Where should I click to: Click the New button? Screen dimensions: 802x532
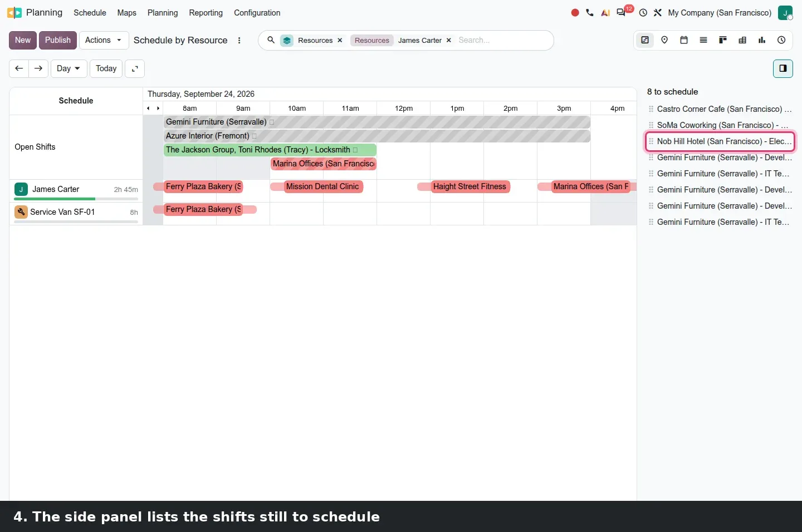[23, 40]
